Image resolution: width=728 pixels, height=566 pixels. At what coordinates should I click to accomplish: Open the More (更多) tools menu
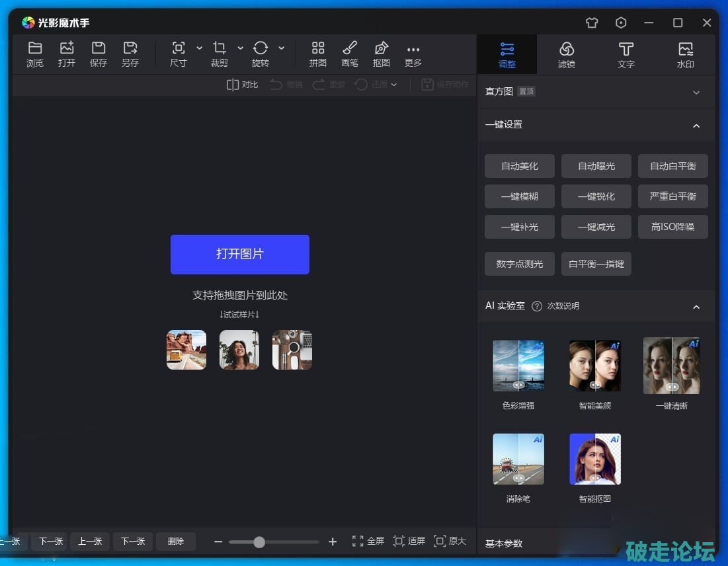coord(413,54)
